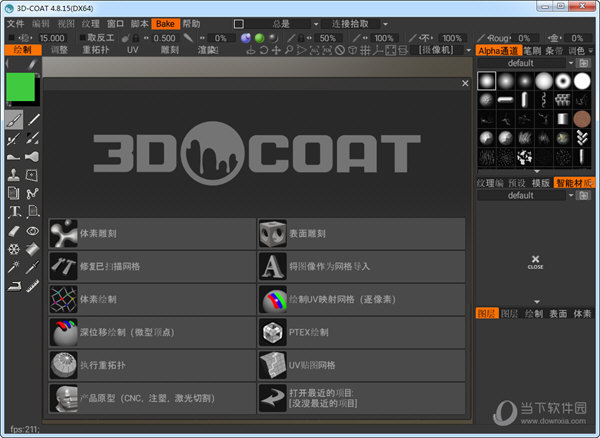
Task: Click the green foreground color swatch
Action: pos(20,87)
